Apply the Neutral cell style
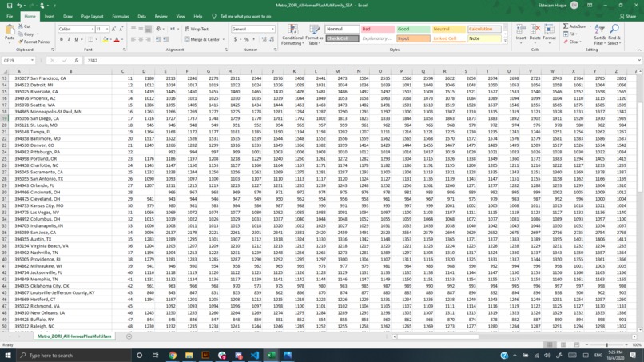 (448, 30)
